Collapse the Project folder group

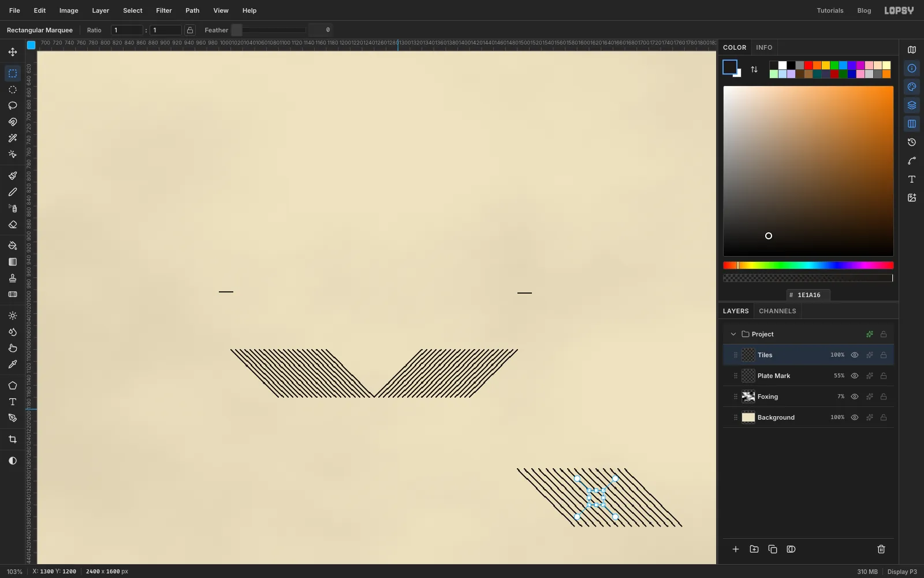click(733, 334)
